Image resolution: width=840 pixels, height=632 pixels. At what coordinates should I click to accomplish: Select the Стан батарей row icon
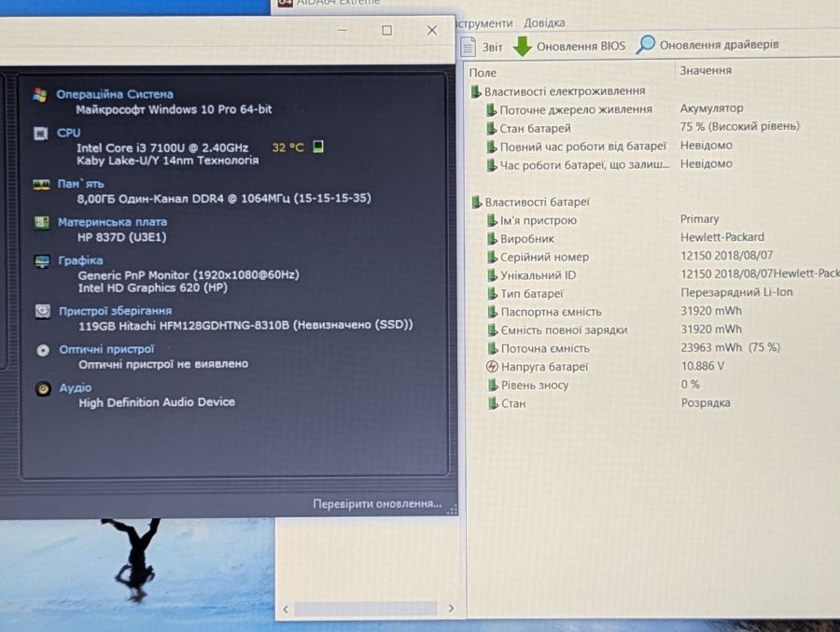tap(491, 129)
